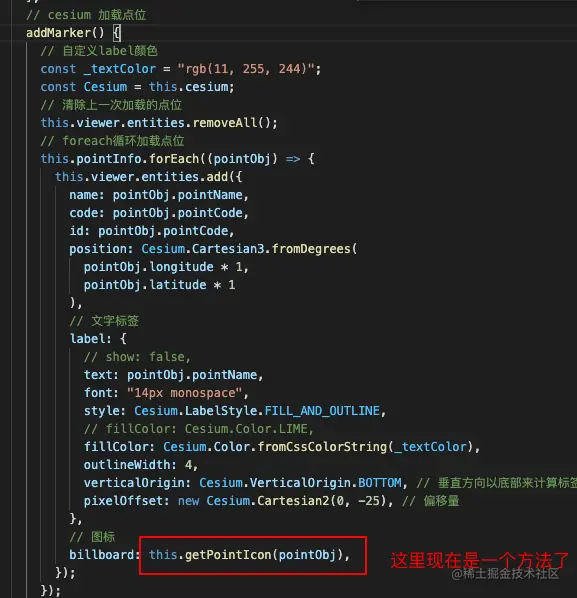Click pointObj.longitude expression
This screenshot has height=598, width=577.
[148, 267]
